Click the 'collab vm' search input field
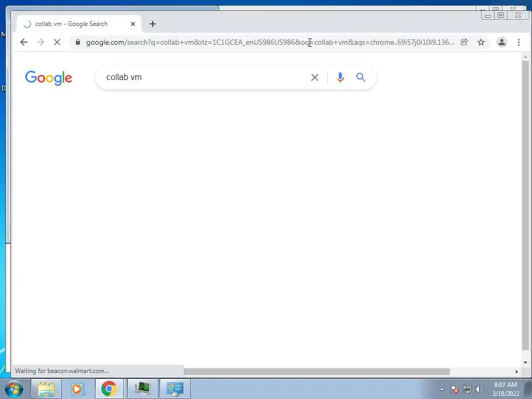 (x=204, y=77)
